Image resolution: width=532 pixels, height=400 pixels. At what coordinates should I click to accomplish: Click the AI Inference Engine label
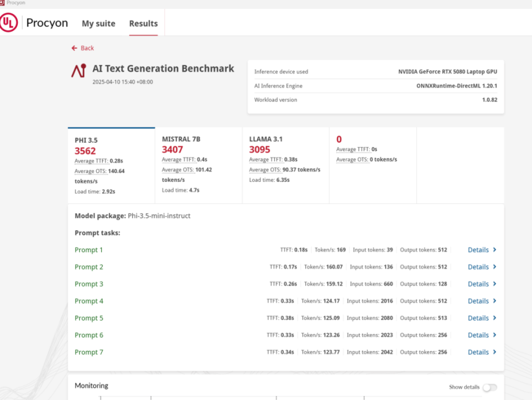[278, 86]
